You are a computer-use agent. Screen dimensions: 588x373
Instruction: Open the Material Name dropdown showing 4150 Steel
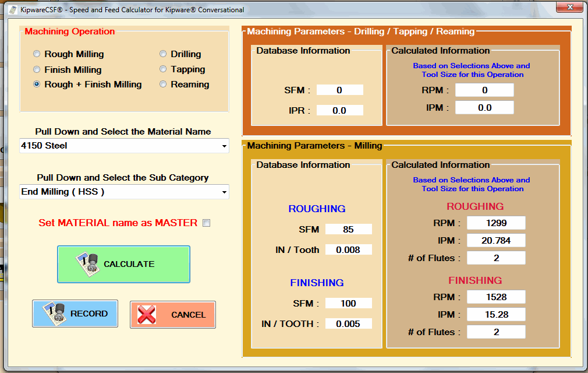click(124, 146)
